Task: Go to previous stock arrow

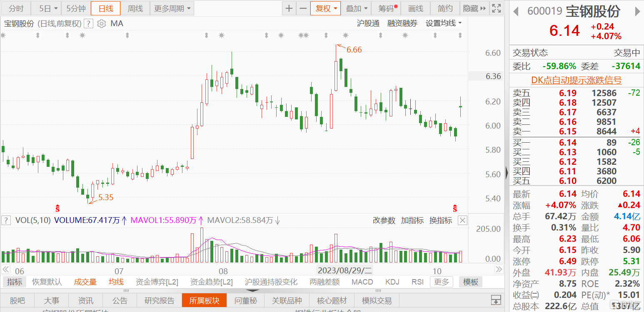Action: [x=516, y=12]
